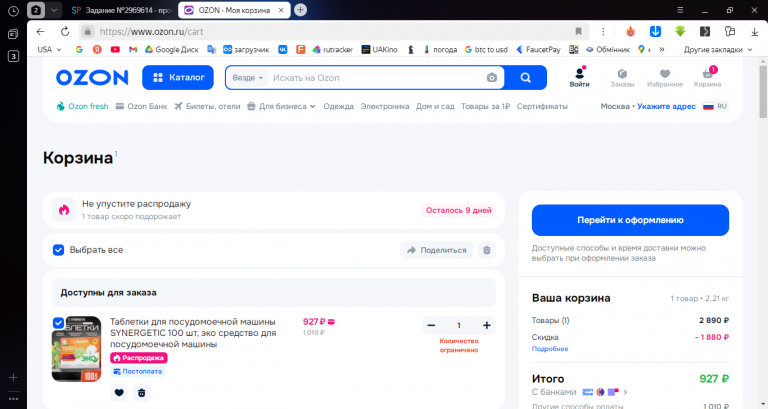
Task: Open the SYNERGETIC tablets product title
Action: coord(193,333)
